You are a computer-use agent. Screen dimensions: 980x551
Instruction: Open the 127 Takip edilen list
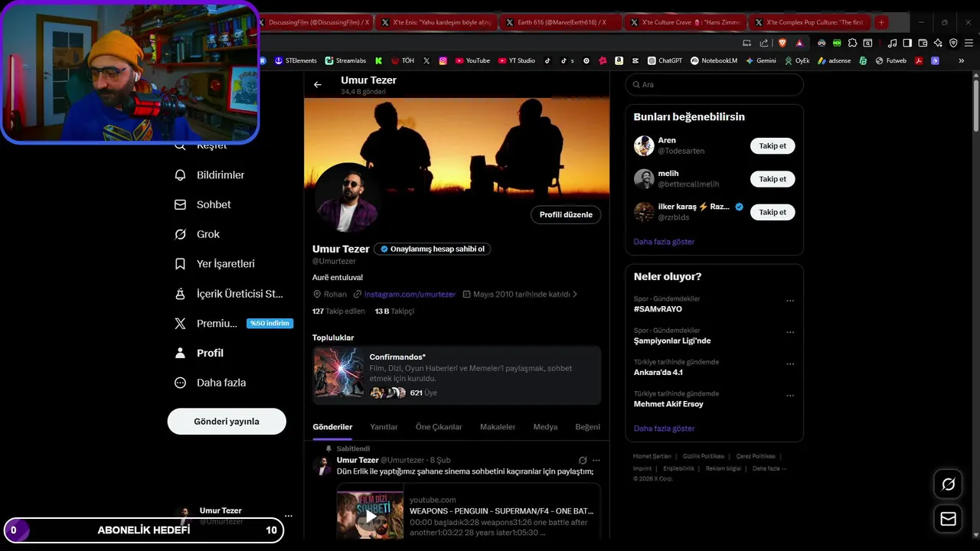338,311
